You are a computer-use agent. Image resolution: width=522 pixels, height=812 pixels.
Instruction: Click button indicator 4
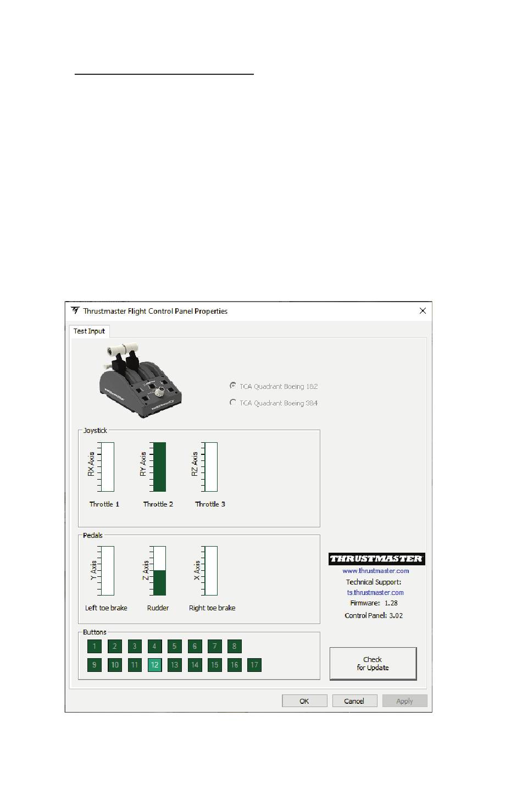tap(154, 646)
